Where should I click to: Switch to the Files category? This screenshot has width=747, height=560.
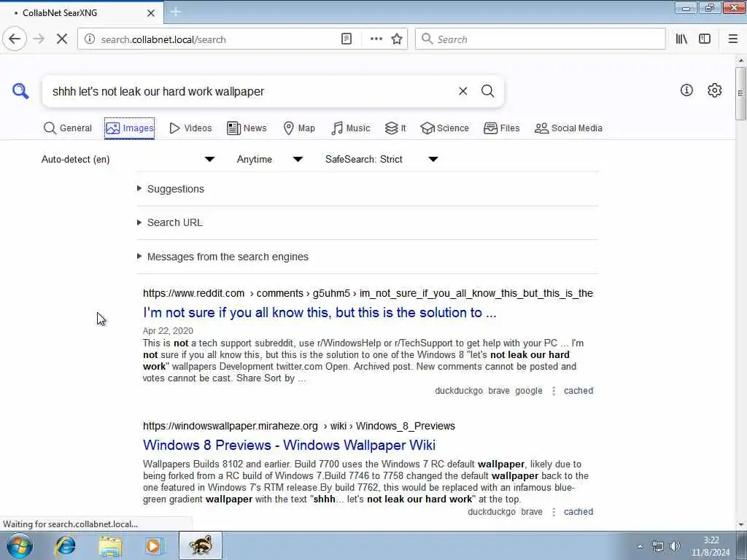point(502,128)
